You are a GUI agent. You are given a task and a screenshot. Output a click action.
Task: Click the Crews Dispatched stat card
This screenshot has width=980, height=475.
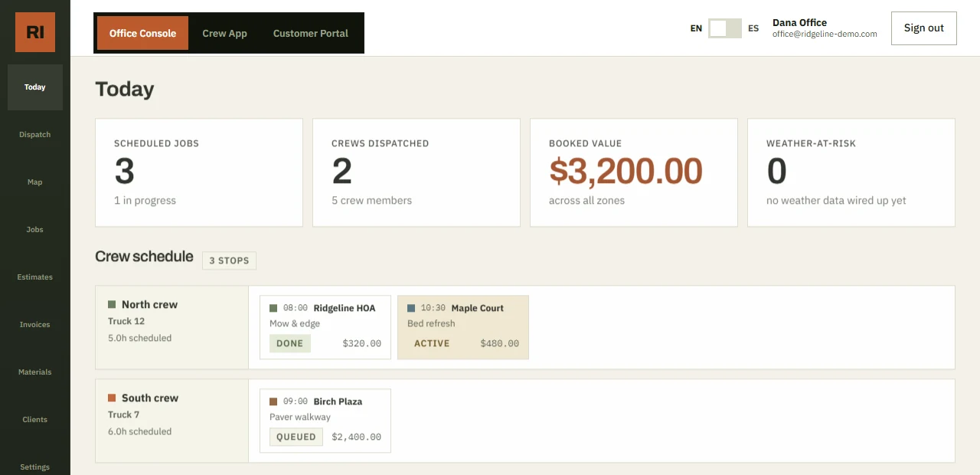click(x=416, y=172)
